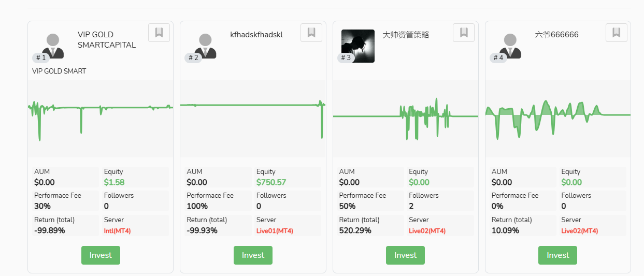Open the default avatar of VIP GOLD SMARTCAPITAL
Screen dimensions: 644x276
coord(53,46)
